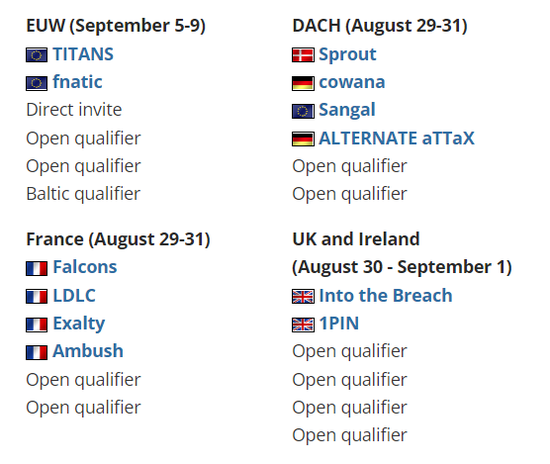Open the Into the Breach link

coord(385,296)
